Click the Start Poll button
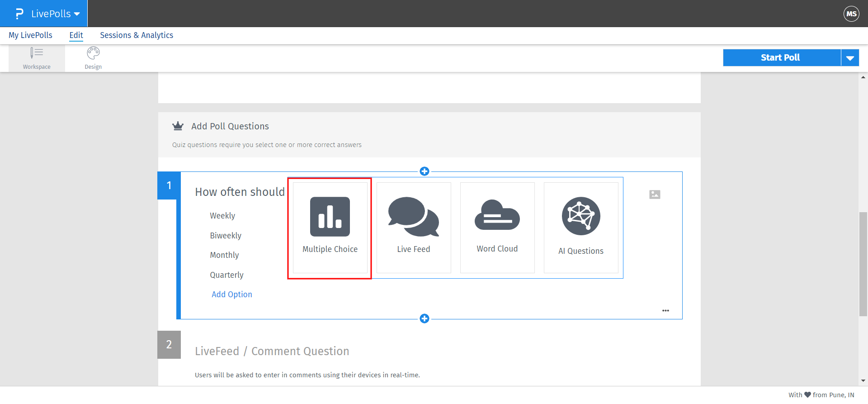Image resolution: width=868 pixels, height=404 pixels. 780,58
